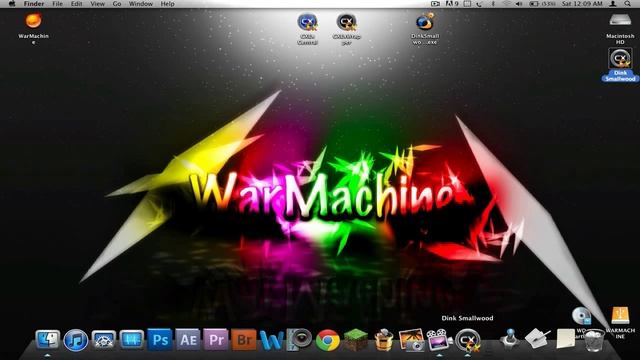This screenshot has height=360, width=640.
Task: Open the Edit menu
Action: (x=77, y=4)
